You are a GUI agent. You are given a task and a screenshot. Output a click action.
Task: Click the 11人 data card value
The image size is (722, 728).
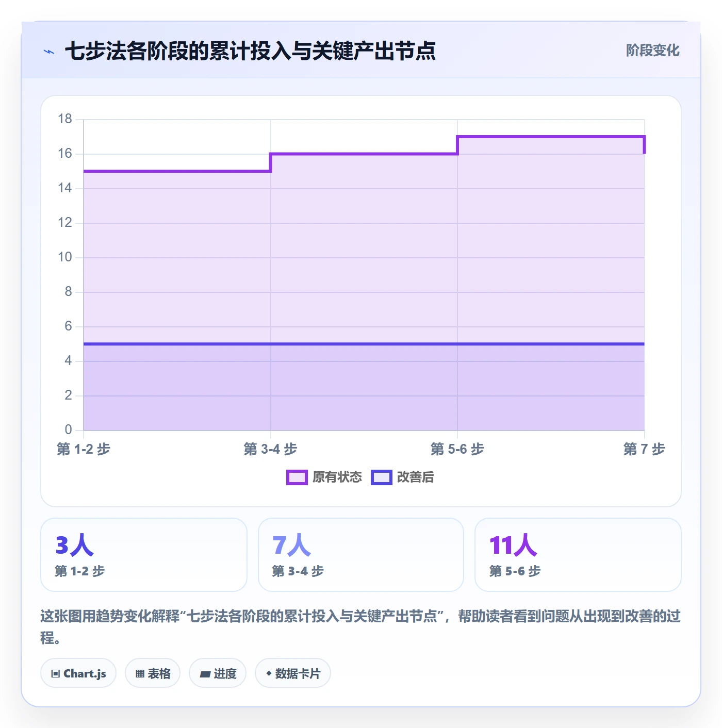coord(513,545)
